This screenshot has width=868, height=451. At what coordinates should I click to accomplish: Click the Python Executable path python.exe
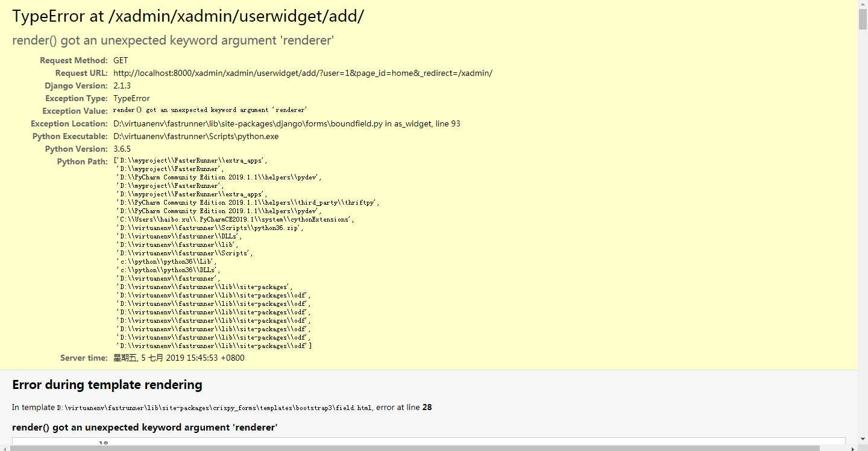(196, 136)
